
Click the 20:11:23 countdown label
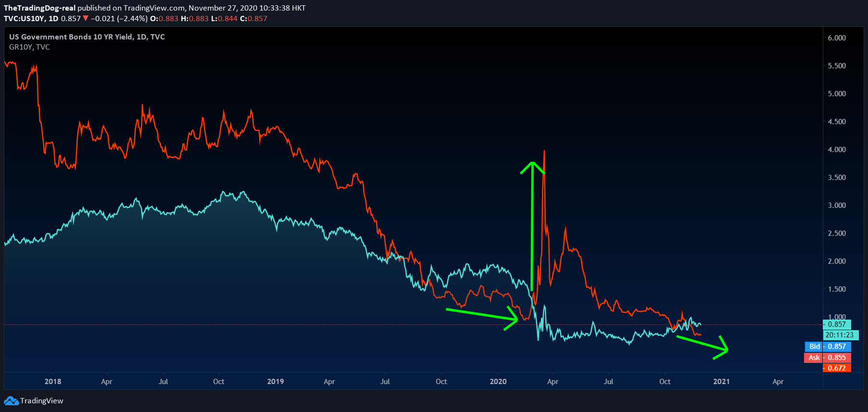pyautogui.click(x=841, y=335)
